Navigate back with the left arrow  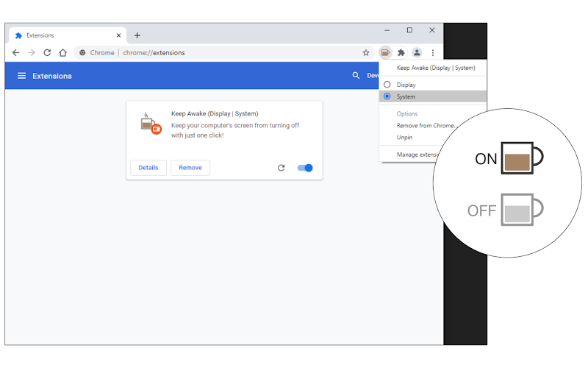coord(15,52)
